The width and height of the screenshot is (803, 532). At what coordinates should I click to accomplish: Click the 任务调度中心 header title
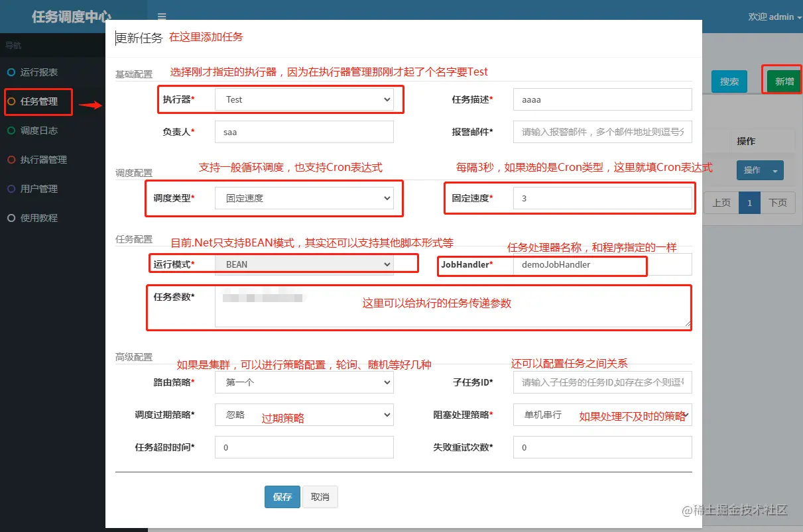click(72, 17)
